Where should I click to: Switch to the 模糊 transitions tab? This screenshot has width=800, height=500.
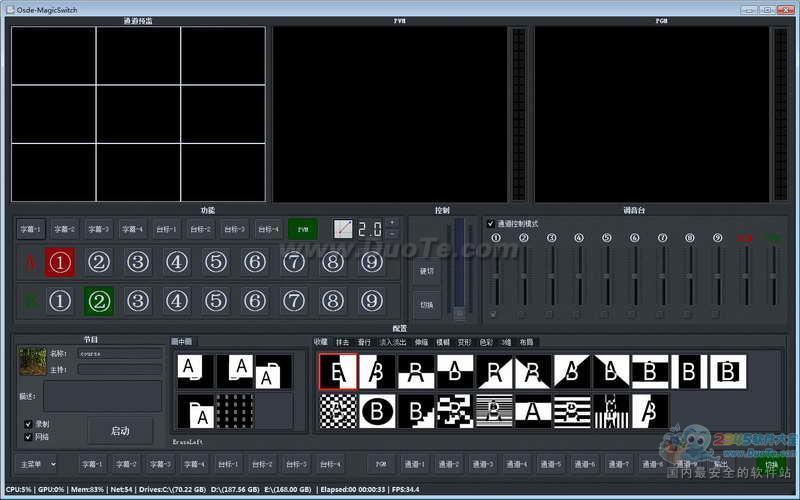click(443, 342)
